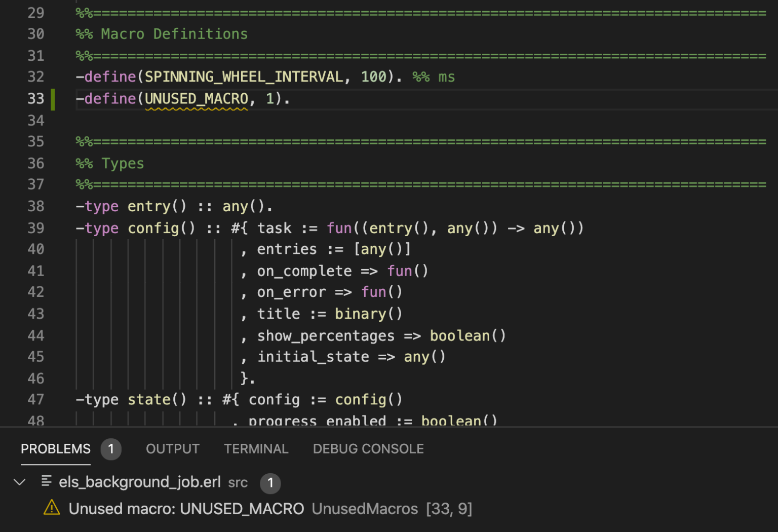Open the Unused macro: UNUSED_MACRO problem entry
778x532 pixels.
point(186,509)
